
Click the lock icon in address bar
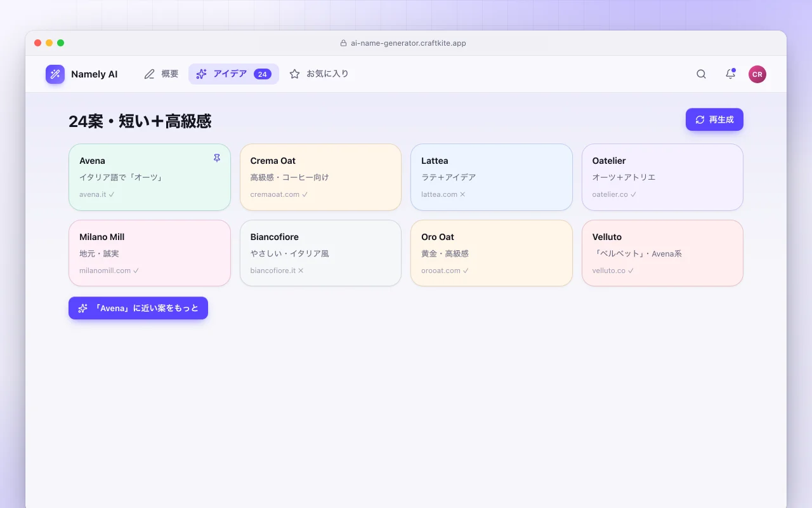point(343,43)
